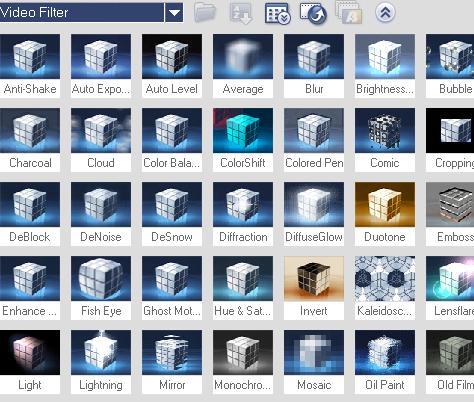This screenshot has height=402, width=474.
Task: Click the "ColorShift" caption text
Action: coord(243,163)
